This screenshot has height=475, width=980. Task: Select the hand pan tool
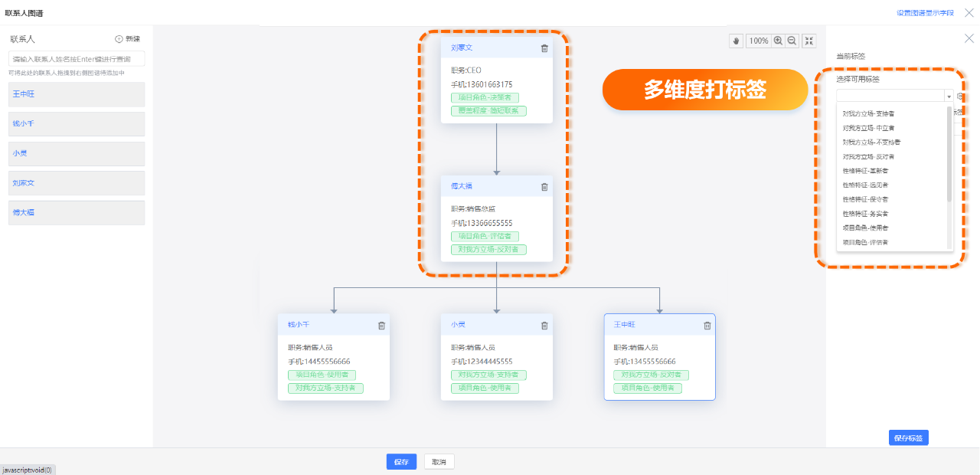(x=737, y=41)
